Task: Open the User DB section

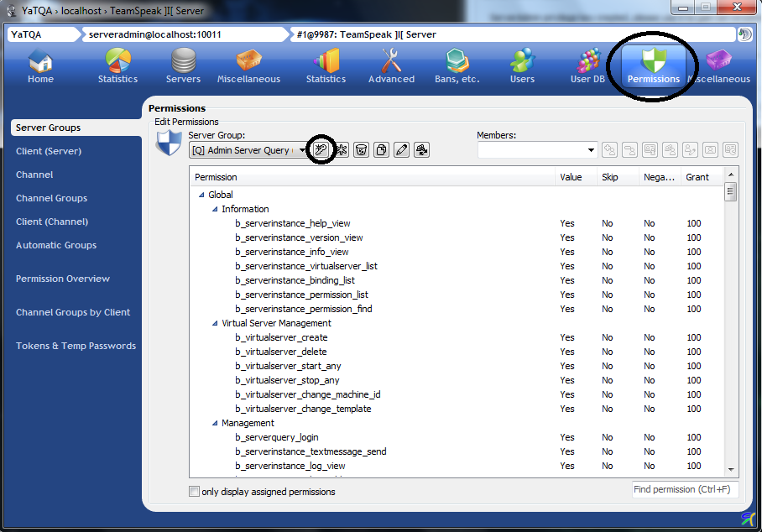Action: coord(587,66)
